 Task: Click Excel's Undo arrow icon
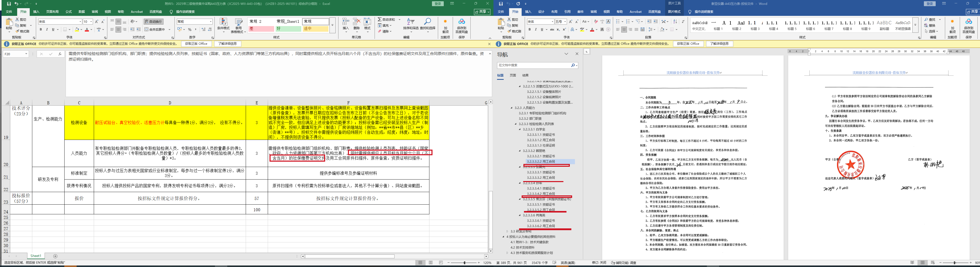coord(16,4)
